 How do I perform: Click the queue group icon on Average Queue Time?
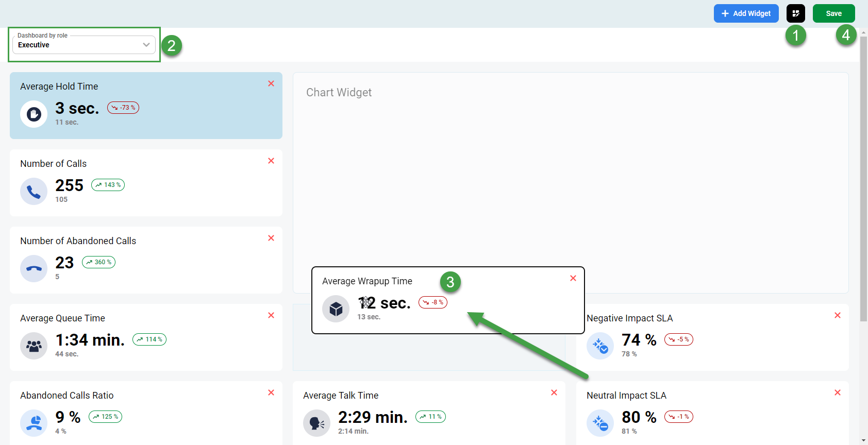point(34,346)
